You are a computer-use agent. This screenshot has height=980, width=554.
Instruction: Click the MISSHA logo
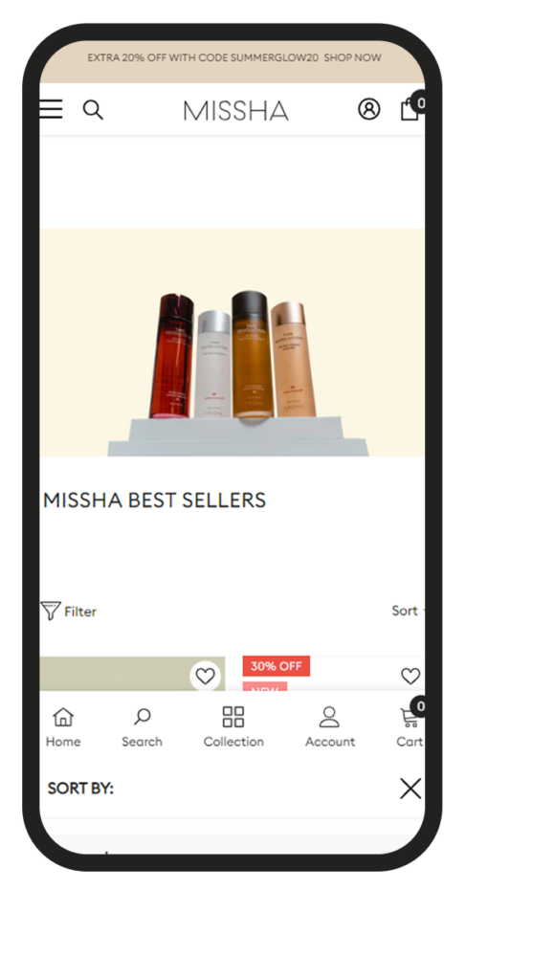click(235, 111)
